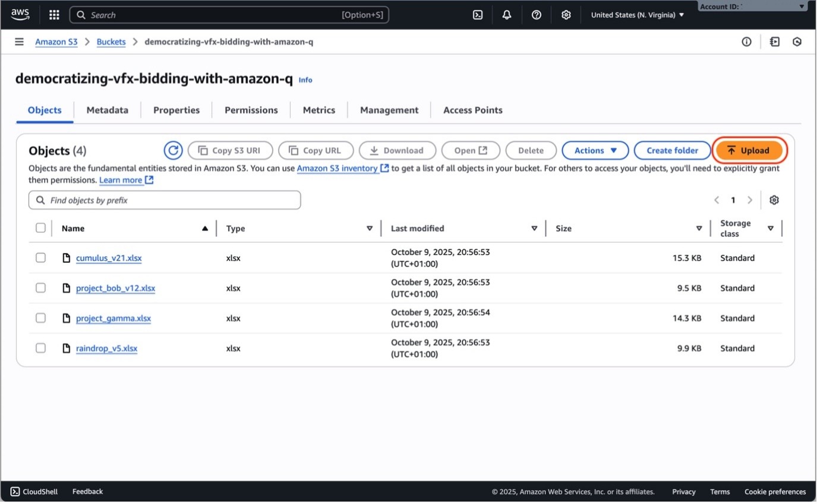Viewport: 817px width, 504px height.
Task: Tick the project_gamma.xlsx checkbox
Action: [x=40, y=318]
